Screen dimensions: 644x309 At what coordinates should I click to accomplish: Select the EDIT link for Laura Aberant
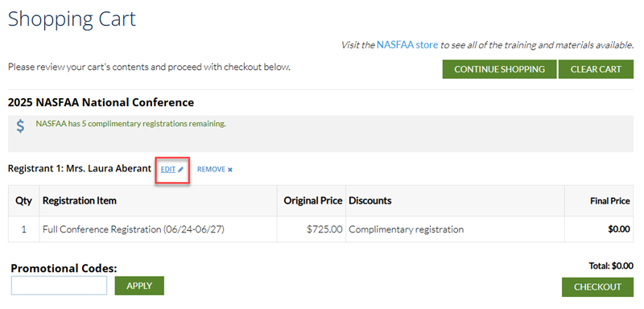168,170
